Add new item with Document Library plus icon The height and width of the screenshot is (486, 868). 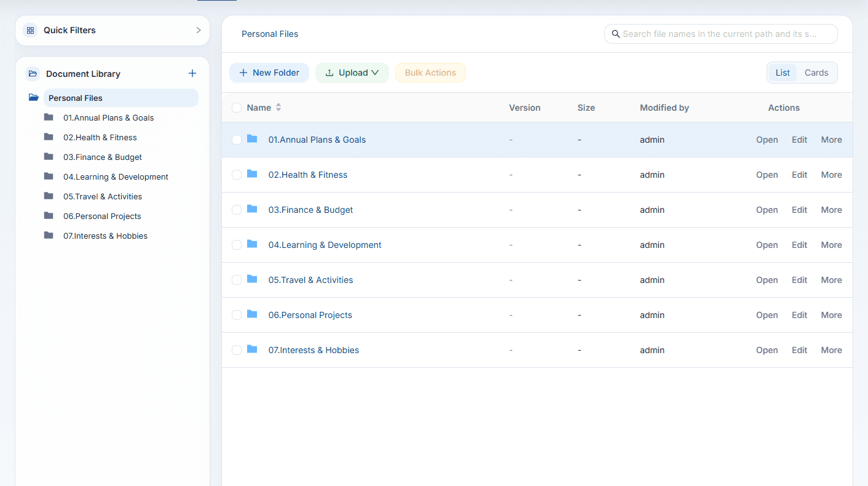point(192,73)
